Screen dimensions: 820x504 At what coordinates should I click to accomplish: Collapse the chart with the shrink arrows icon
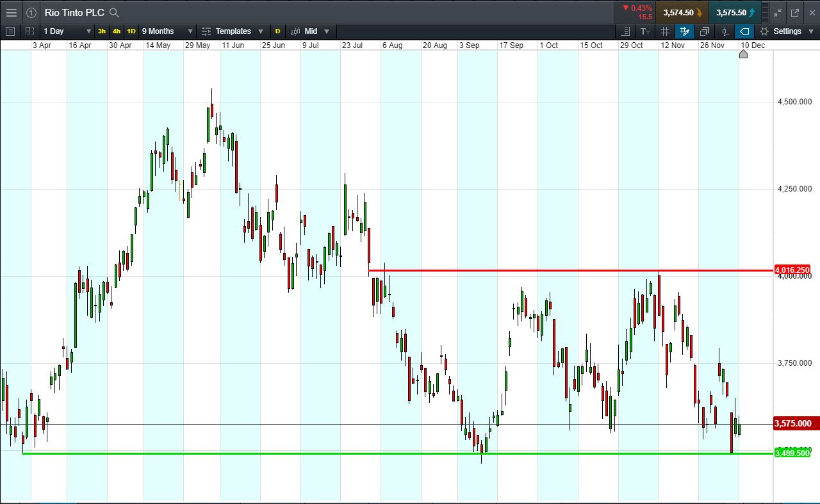tap(778, 12)
